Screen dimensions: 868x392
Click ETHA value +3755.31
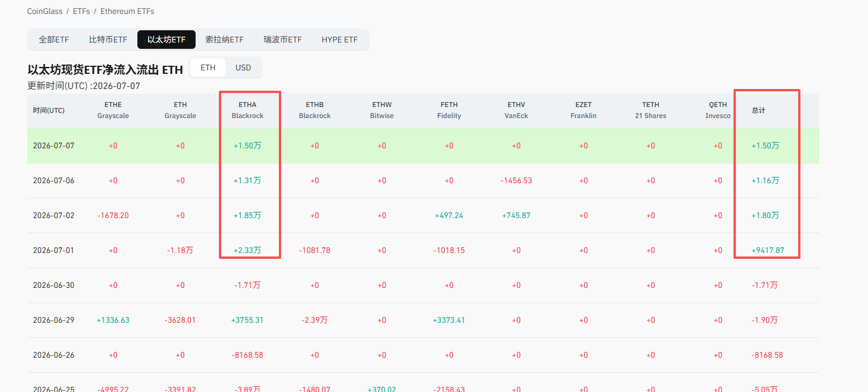pos(247,320)
